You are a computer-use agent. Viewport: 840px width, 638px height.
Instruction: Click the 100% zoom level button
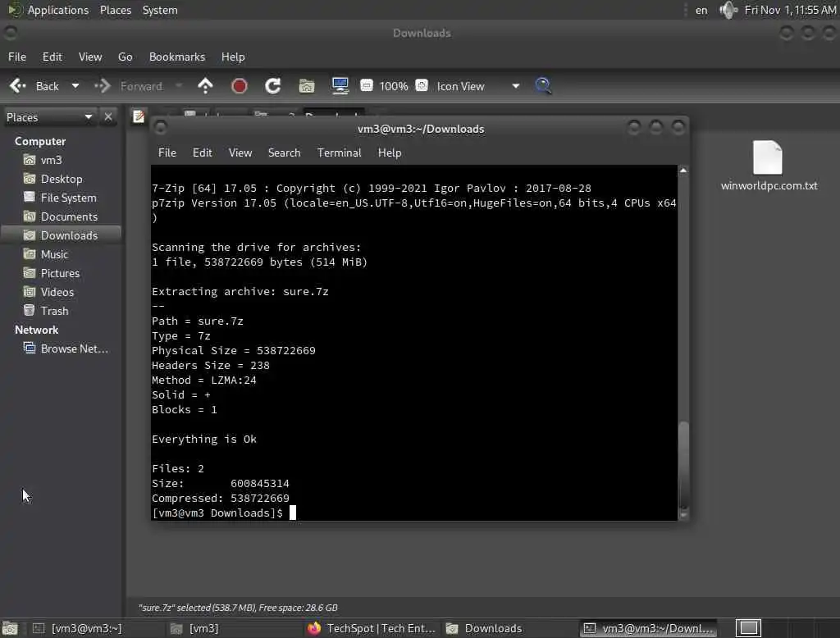[x=394, y=86]
